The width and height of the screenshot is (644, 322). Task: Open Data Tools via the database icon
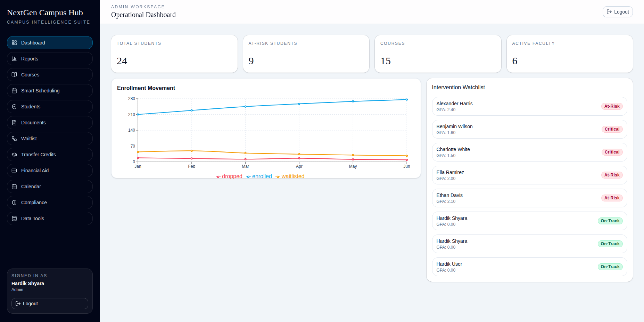14,218
